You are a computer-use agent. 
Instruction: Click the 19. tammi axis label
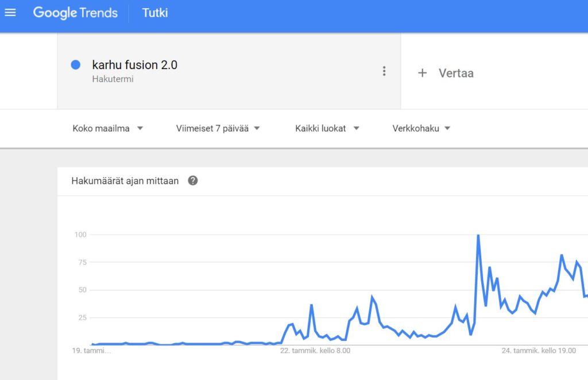click(x=91, y=351)
